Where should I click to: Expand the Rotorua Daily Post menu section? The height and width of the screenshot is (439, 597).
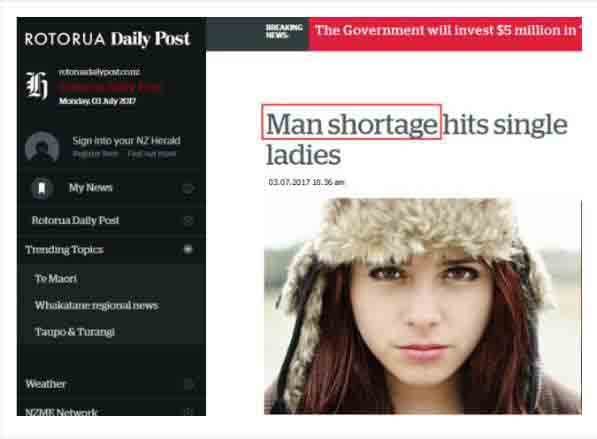(188, 220)
